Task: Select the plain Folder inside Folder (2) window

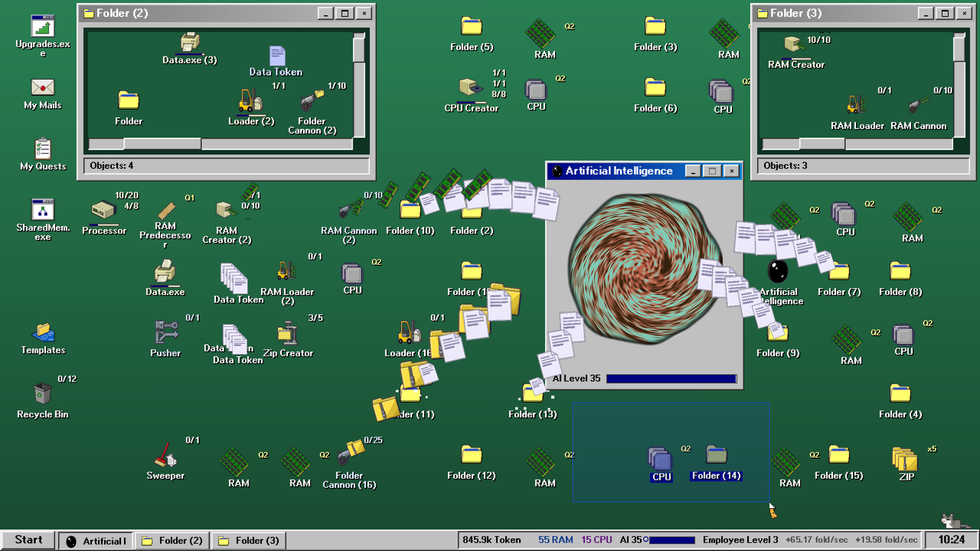Action: (x=129, y=101)
